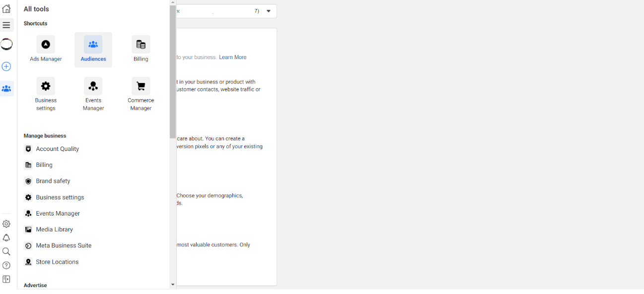This screenshot has height=294, width=644.
Task: Open Ads Manager shortcut
Action: pyautogui.click(x=46, y=50)
